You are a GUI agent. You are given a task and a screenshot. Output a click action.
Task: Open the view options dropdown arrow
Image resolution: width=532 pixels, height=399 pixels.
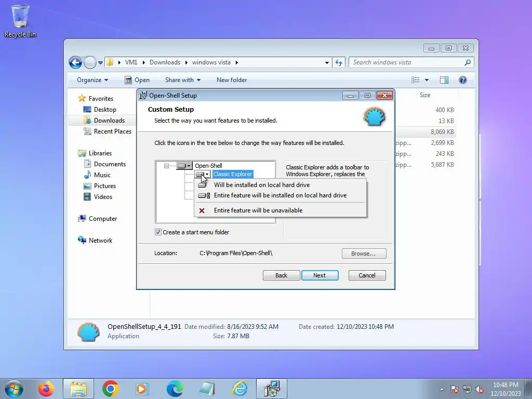coord(427,80)
